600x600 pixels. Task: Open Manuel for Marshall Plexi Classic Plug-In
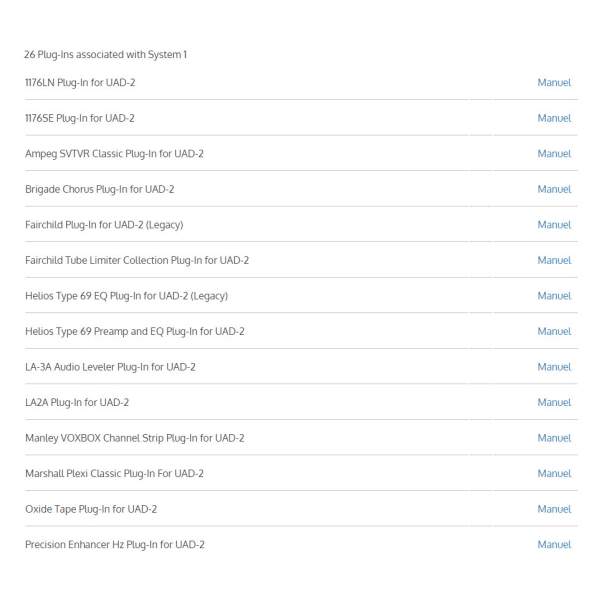coord(554,474)
